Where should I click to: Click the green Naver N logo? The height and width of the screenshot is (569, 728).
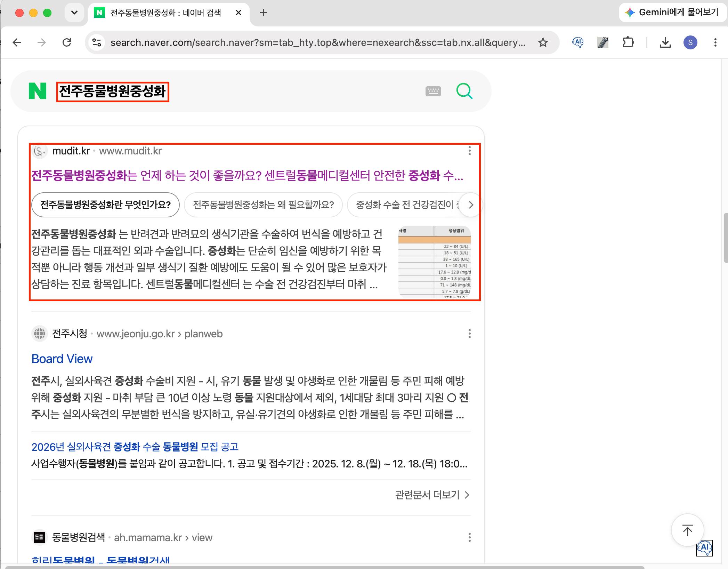point(38,91)
